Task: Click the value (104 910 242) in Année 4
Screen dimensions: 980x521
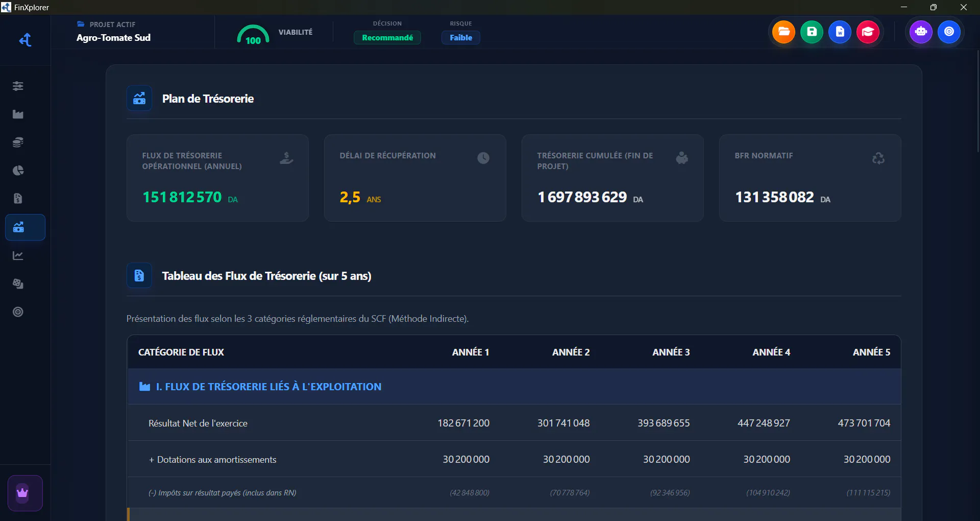Action: pos(768,492)
